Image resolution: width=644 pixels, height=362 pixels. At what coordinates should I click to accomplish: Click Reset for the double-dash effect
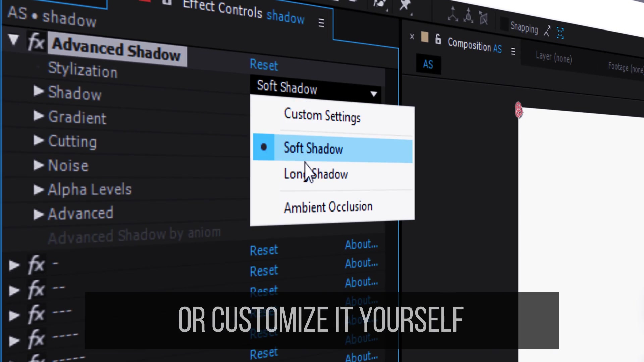click(x=264, y=270)
